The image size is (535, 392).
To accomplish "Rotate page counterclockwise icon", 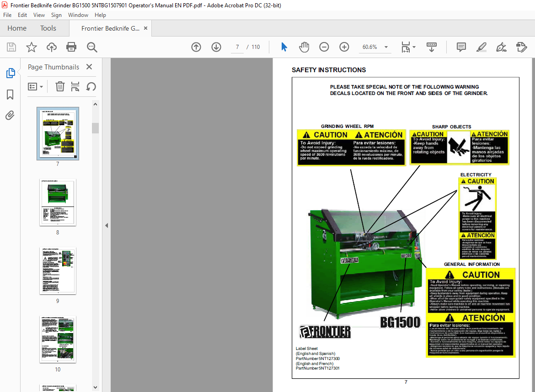I will [x=91, y=87].
